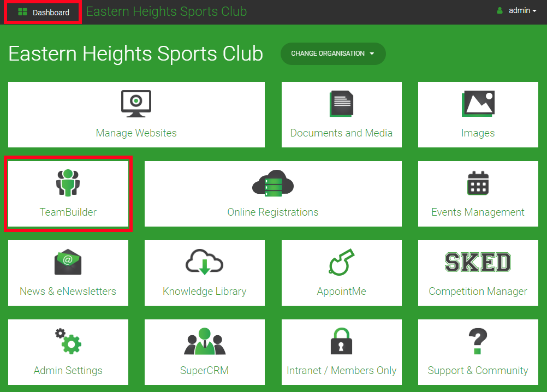Open the Admin Settings gears icon
Image resolution: width=547 pixels, height=392 pixels.
(68, 341)
